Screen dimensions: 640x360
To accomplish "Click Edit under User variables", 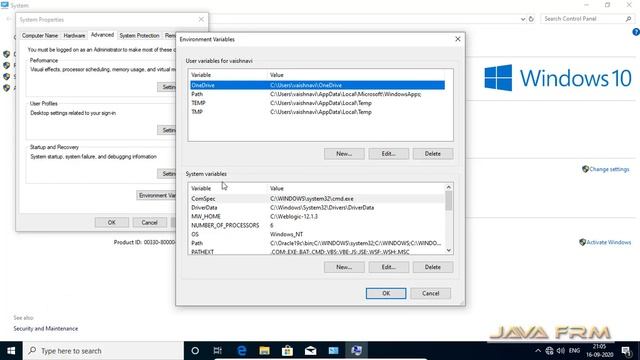I will coord(389,154).
